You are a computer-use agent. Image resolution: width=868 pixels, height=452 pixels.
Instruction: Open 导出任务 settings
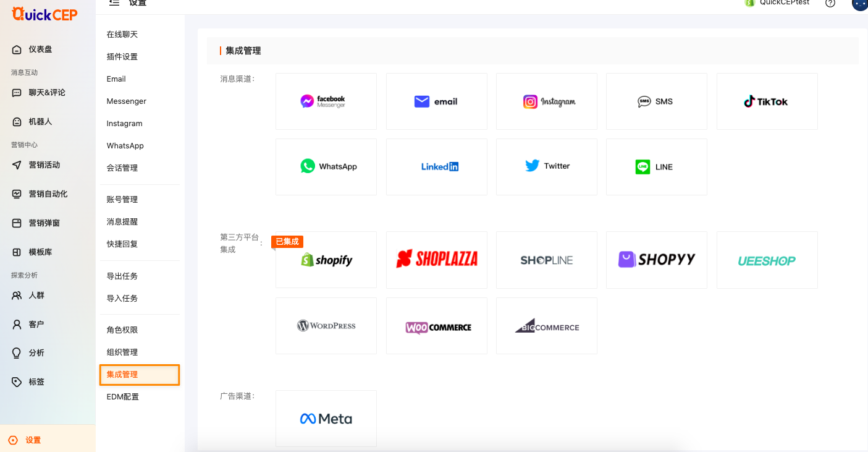coord(122,276)
